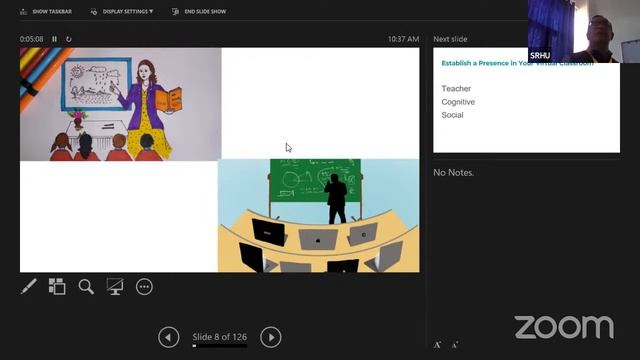Open more slide show options
The height and width of the screenshot is (360, 640).
pos(144,287)
